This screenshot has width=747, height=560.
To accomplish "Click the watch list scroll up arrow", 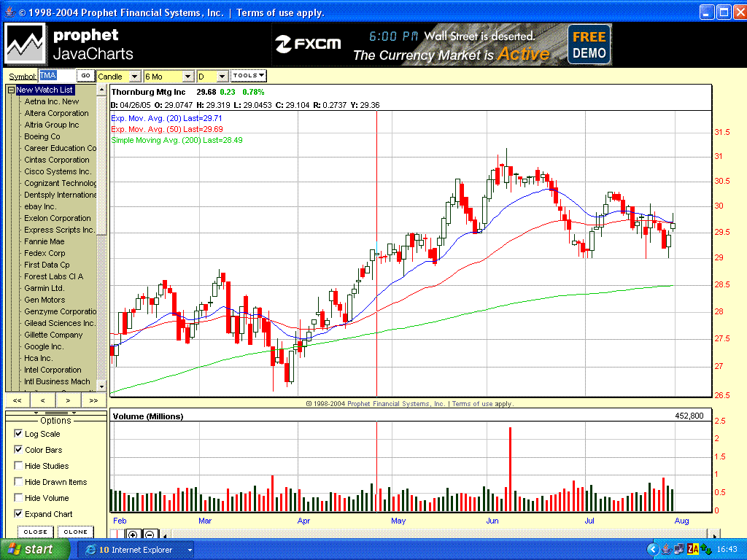I will (101, 90).
